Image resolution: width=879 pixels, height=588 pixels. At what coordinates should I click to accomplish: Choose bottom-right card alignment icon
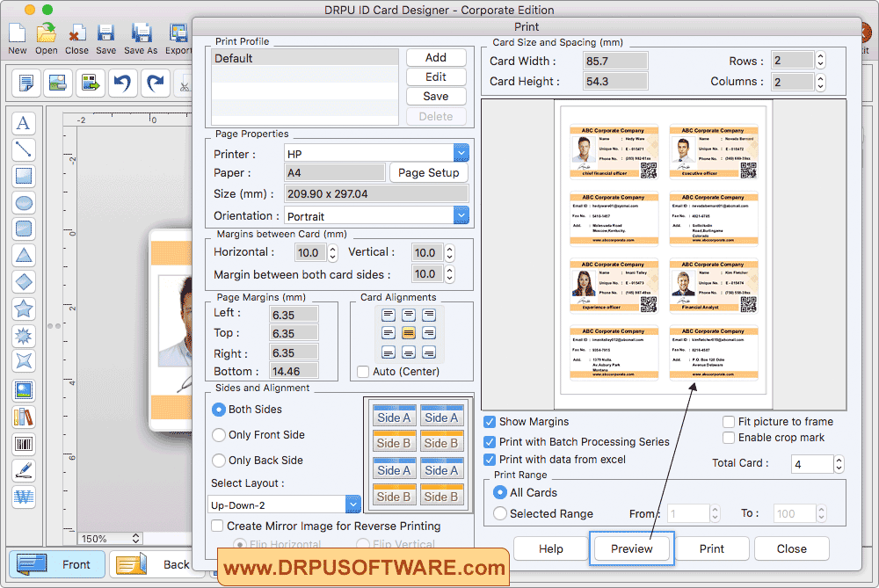tap(429, 352)
